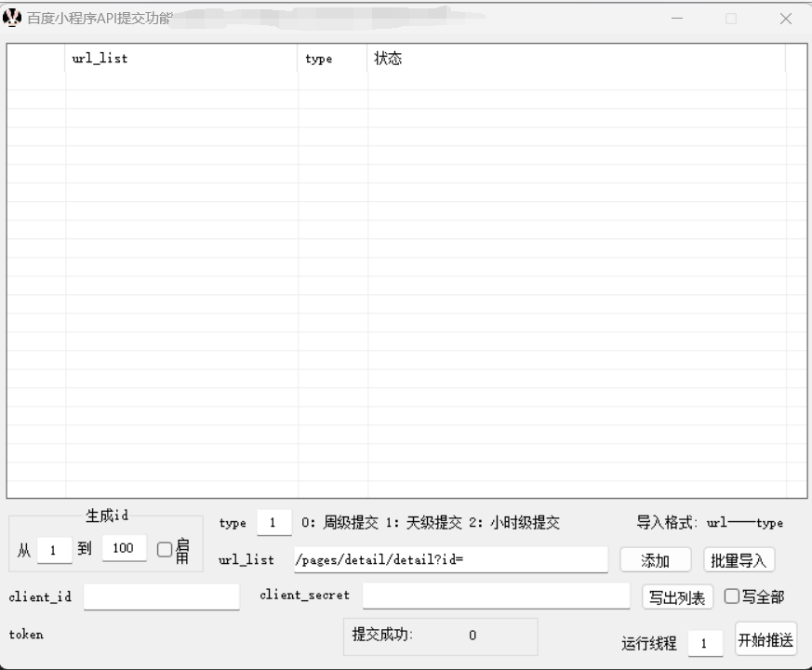Toggle the 写全部 checkbox
This screenshot has width=812, height=670.
pos(731,596)
